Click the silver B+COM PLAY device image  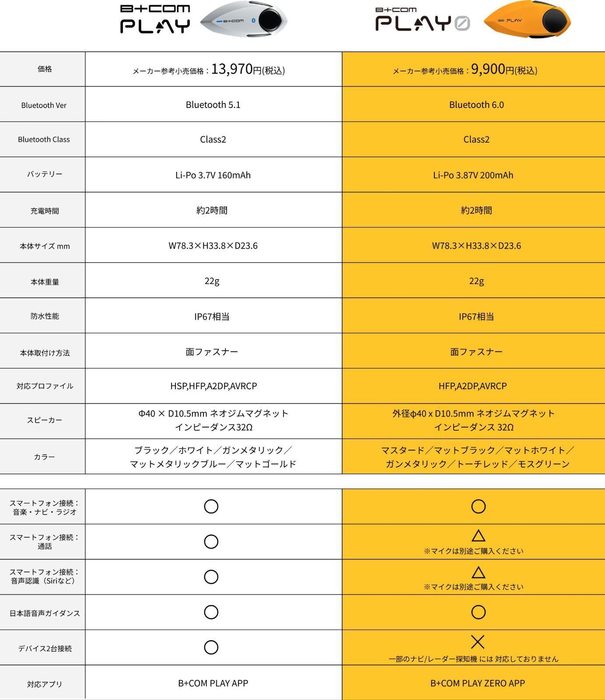click(244, 20)
